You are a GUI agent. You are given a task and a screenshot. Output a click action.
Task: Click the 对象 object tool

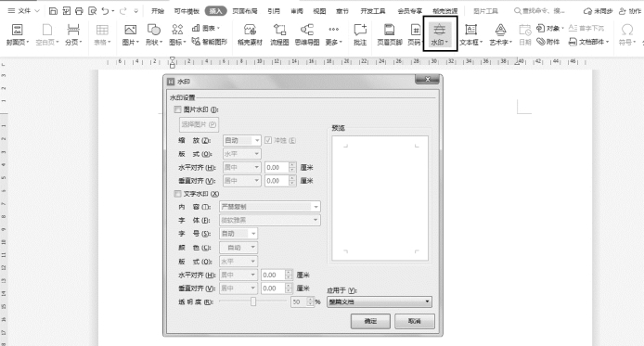click(x=550, y=28)
